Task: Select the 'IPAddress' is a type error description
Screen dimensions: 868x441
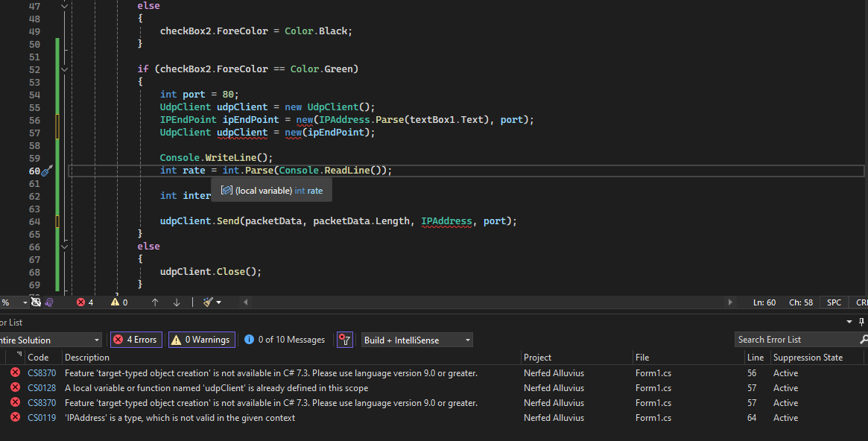Action: [180, 418]
